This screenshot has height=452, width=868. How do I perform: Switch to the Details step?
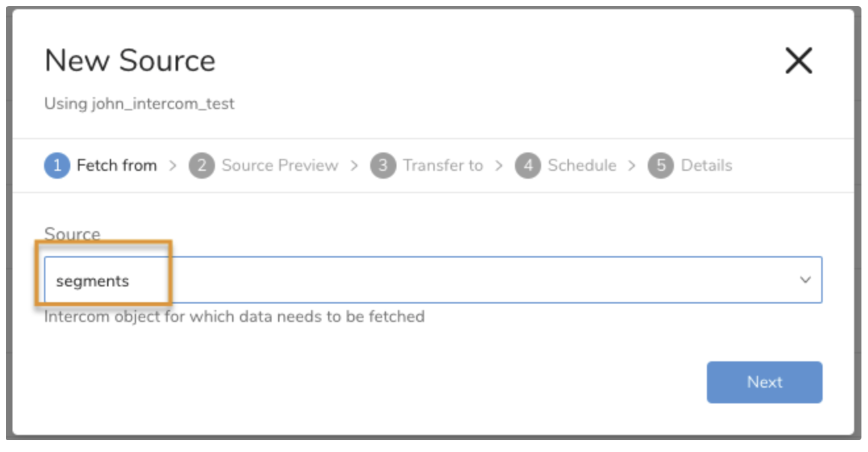tap(706, 166)
